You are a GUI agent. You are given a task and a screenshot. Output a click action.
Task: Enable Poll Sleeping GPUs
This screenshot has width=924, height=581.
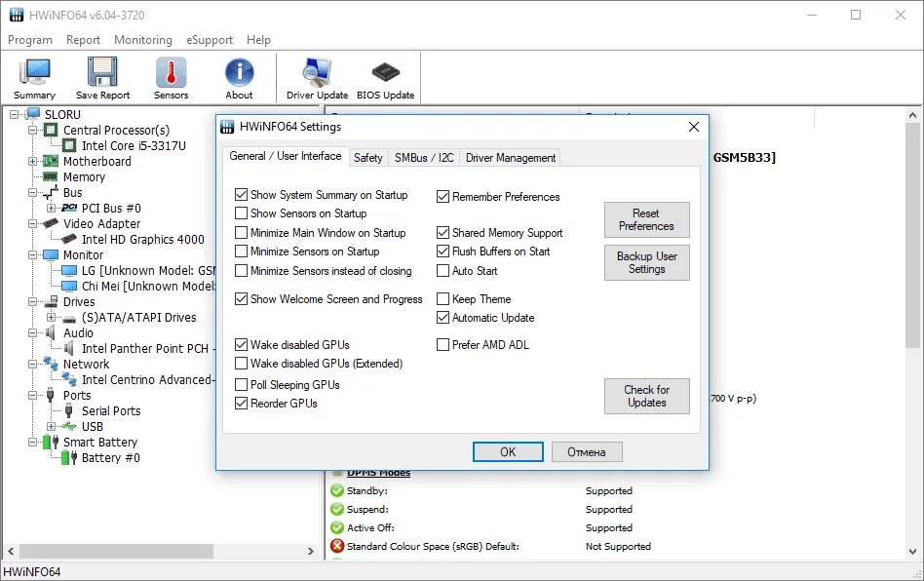coord(241,384)
